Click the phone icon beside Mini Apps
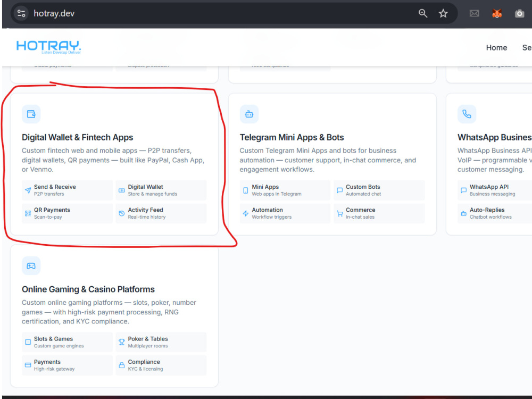532x399 pixels. click(246, 190)
